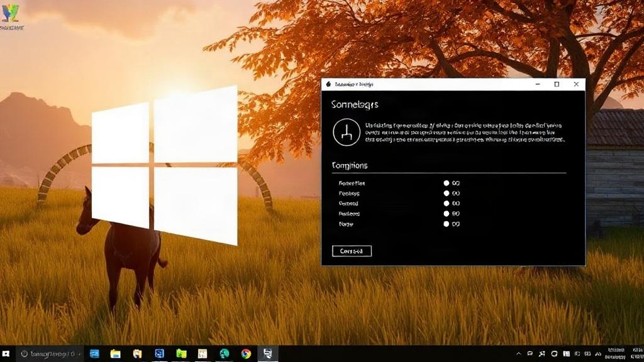Launch Google Chrome from the taskbar
644x362 pixels.
pos(246,354)
